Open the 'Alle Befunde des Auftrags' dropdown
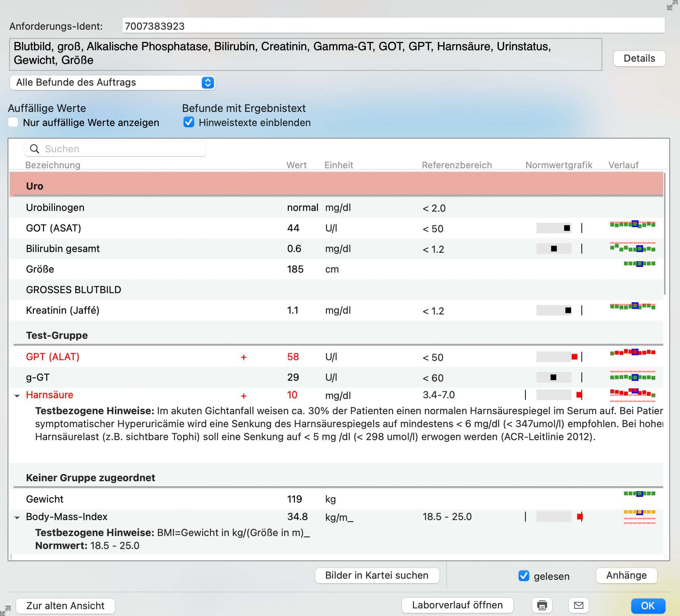Screen dimensions: 680x616 pyautogui.click(x=113, y=82)
